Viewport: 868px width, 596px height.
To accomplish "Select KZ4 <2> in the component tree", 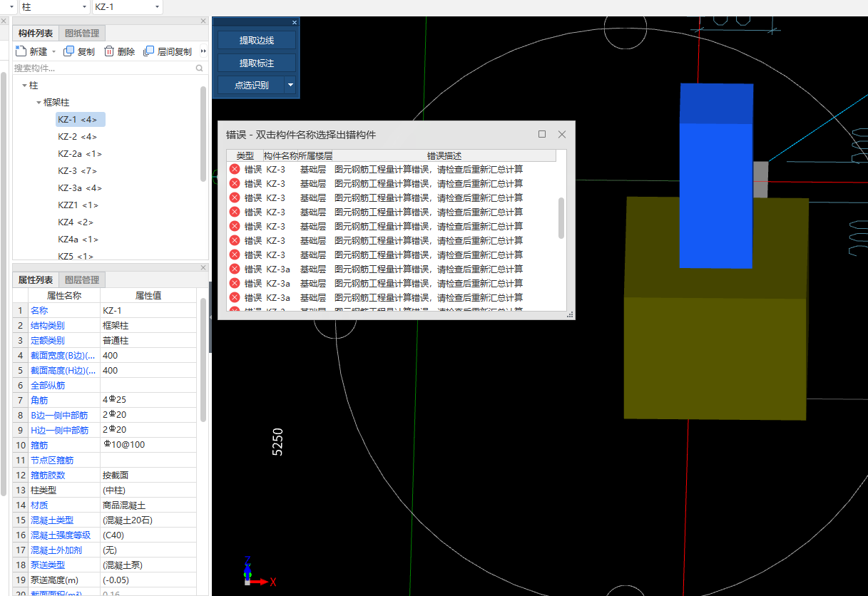I will pos(76,222).
